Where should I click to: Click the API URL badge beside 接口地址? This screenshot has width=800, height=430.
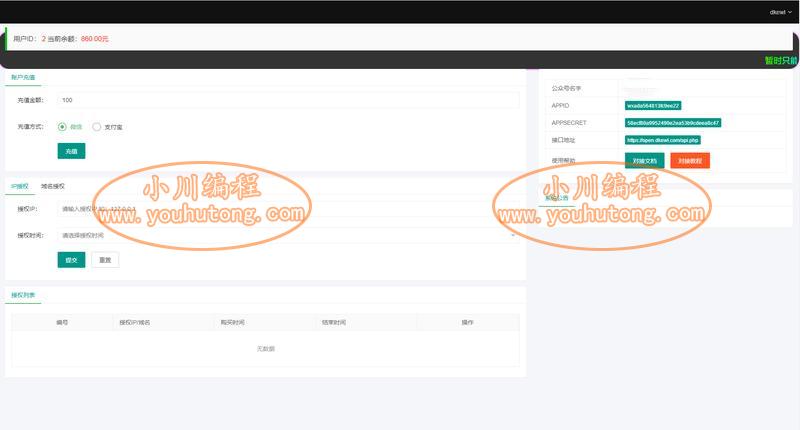click(663, 140)
